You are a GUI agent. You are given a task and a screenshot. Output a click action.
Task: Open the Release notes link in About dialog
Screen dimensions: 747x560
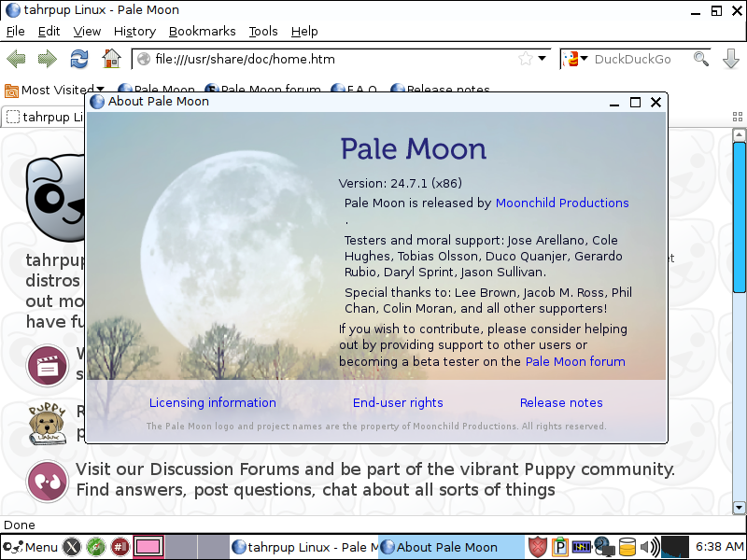[561, 403]
